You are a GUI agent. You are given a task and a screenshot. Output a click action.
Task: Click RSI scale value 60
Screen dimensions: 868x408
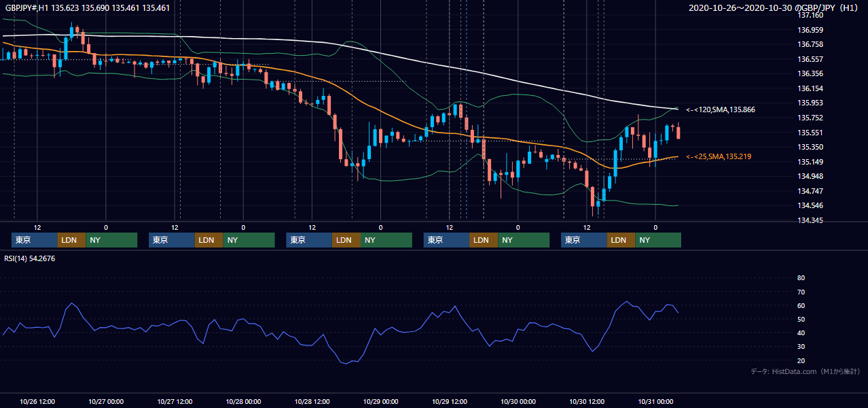click(801, 305)
